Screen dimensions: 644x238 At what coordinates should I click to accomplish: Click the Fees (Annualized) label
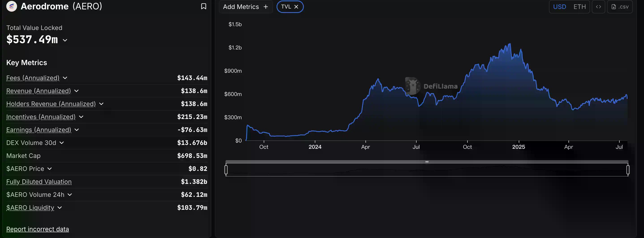pos(33,78)
